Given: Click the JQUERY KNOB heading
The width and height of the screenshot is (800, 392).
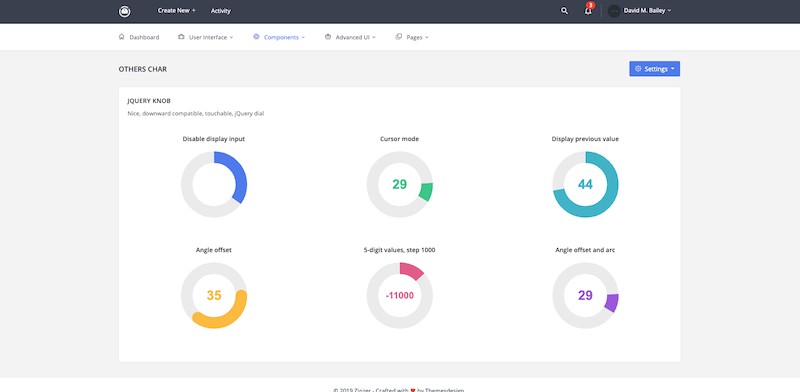Looking at the screenshot, I should 149,101.
